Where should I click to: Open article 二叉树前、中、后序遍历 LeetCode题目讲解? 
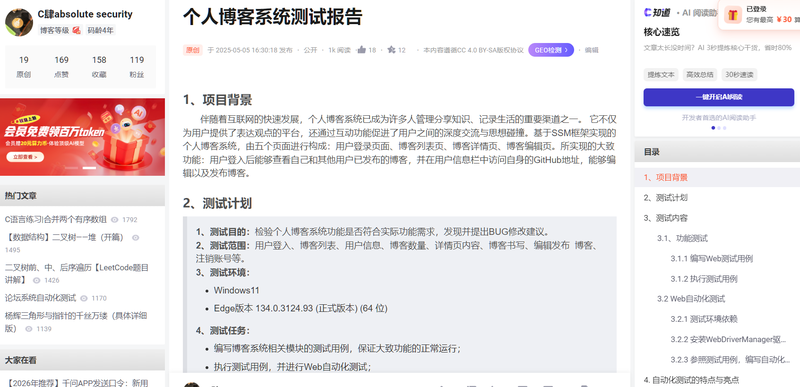[x=77, y=273]
